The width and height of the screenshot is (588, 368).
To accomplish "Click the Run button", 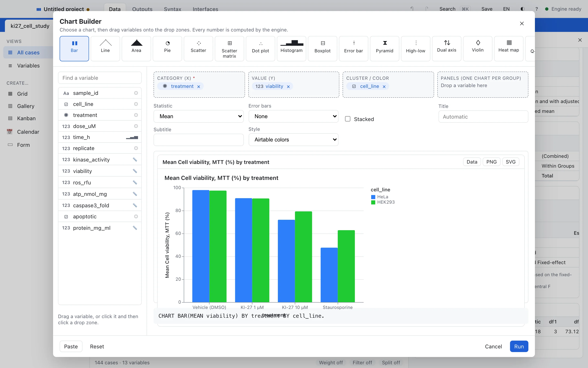I will [x=519, y=346].
